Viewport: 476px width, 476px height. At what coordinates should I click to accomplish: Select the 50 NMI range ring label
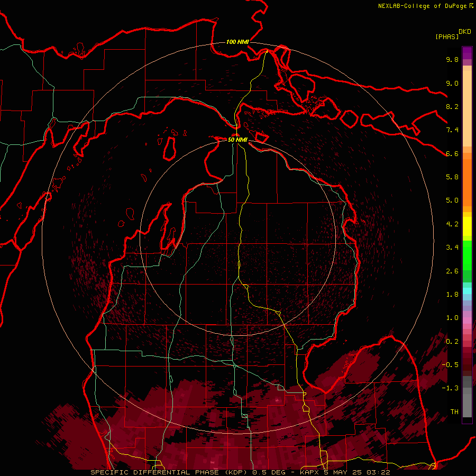pyautogui.click(x=237, y=140)
